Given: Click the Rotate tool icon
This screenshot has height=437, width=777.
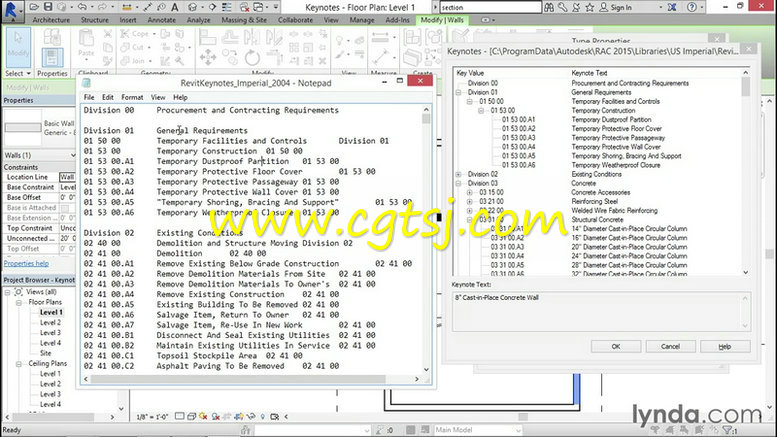Looking at the screenshot, I should pyautogui.click(x=252, y=57).
